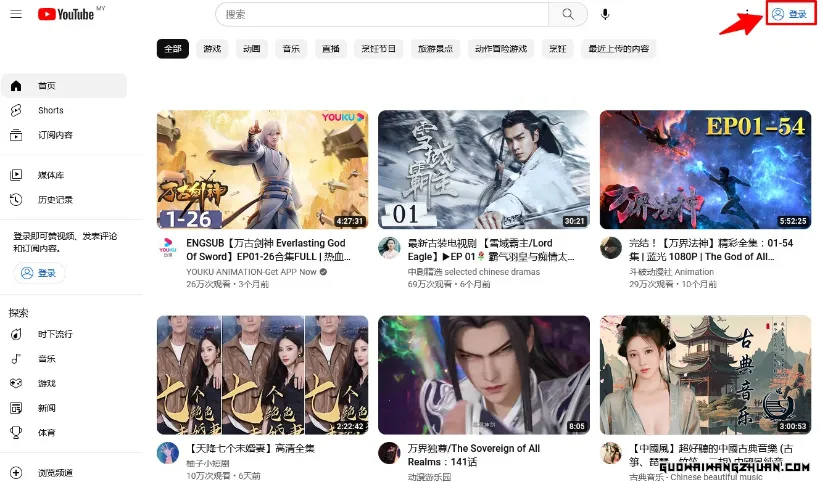Click the 万界独尊 video channel avatar
Screen dimensions: 820x482
click(x=389, y=453)
